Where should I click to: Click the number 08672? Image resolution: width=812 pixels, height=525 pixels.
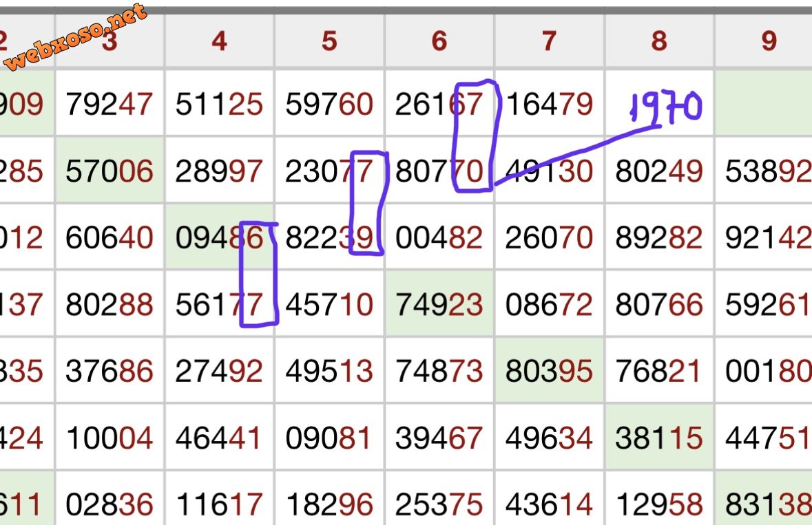pyautogui.click(x=550, y=305)
